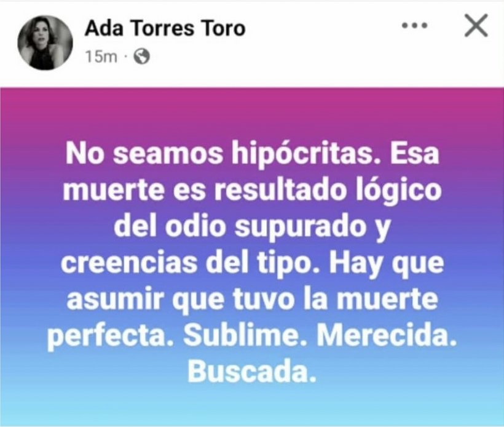Click the word 'Sublime.' in the post
This screenshot has width=504, height=427.
click(244, 335)
